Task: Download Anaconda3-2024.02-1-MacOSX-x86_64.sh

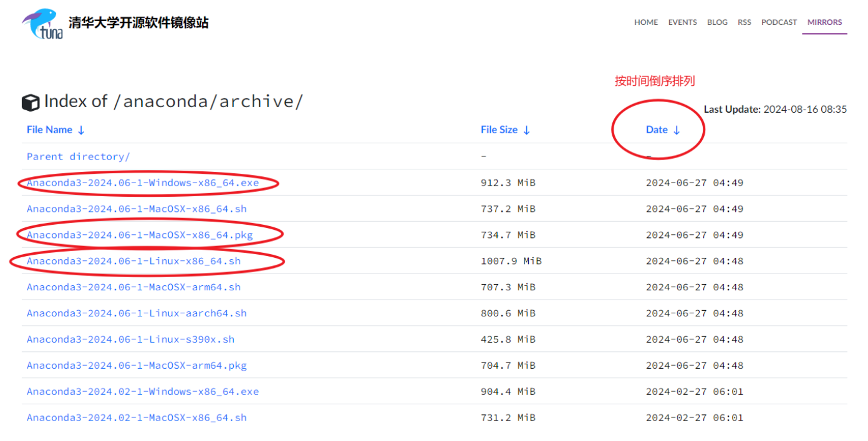Action: click(x=137, y=419)
